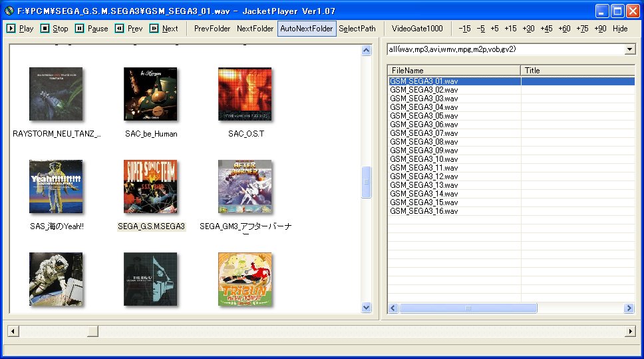Select GSM_SEGA3_06.wav in the file list

[424, 124]
